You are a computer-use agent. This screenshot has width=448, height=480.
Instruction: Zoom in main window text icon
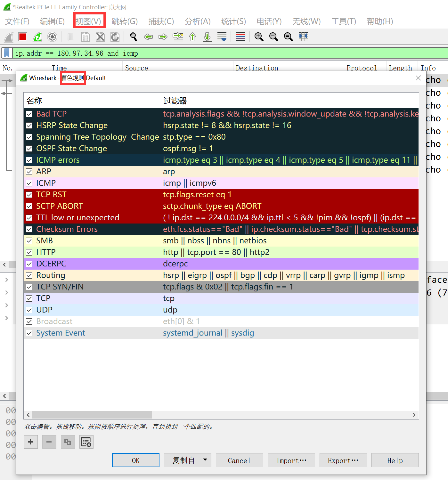(x=259, y=37)
